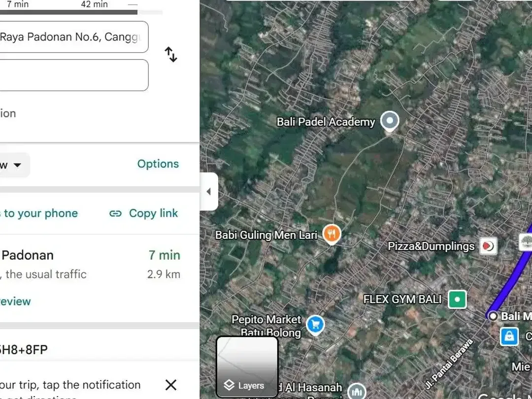This screenshot has width=532, height=399.
Task: Open route Options
Action: [x=158, y=164]
